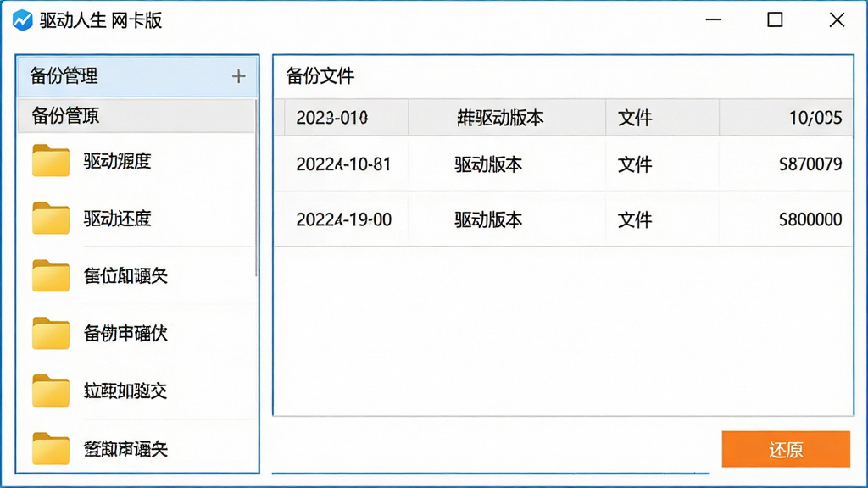Select the 驱动还度 folder label

click(117, 219)
